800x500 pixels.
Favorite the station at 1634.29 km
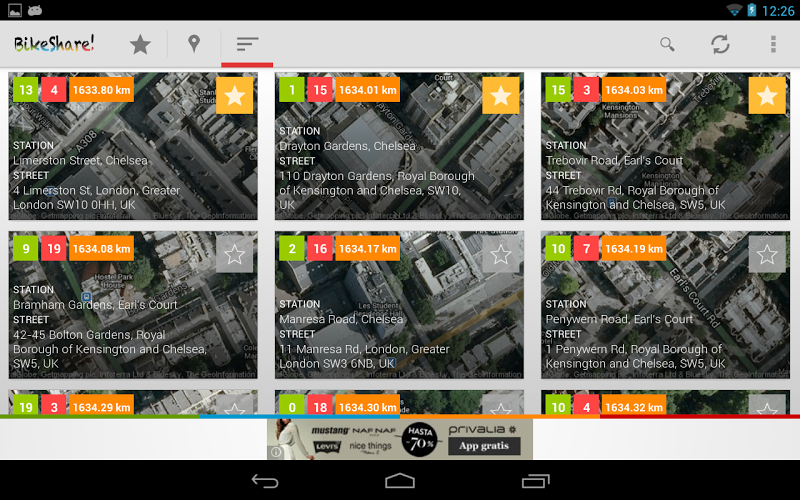[x=235, y=405]
